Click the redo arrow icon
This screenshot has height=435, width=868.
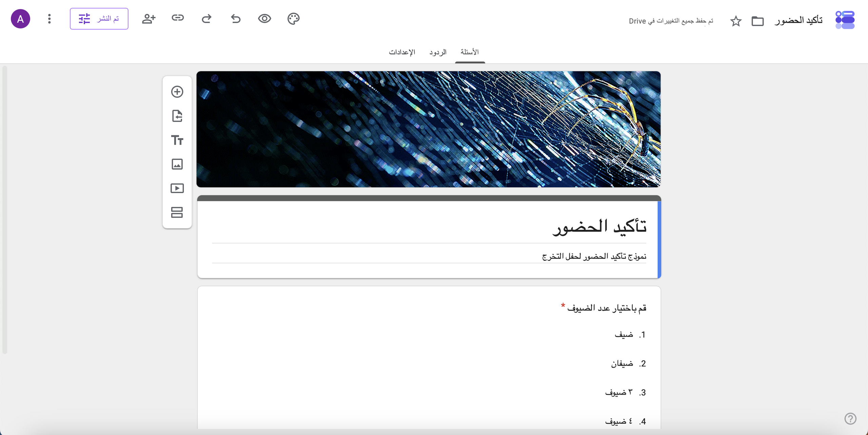pos(206,18)
